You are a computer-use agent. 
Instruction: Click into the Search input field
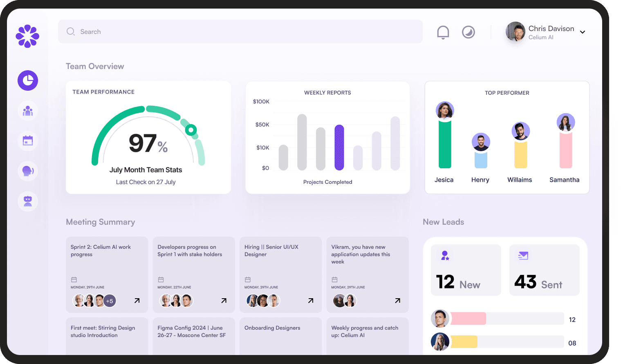(x=240, y=31)
